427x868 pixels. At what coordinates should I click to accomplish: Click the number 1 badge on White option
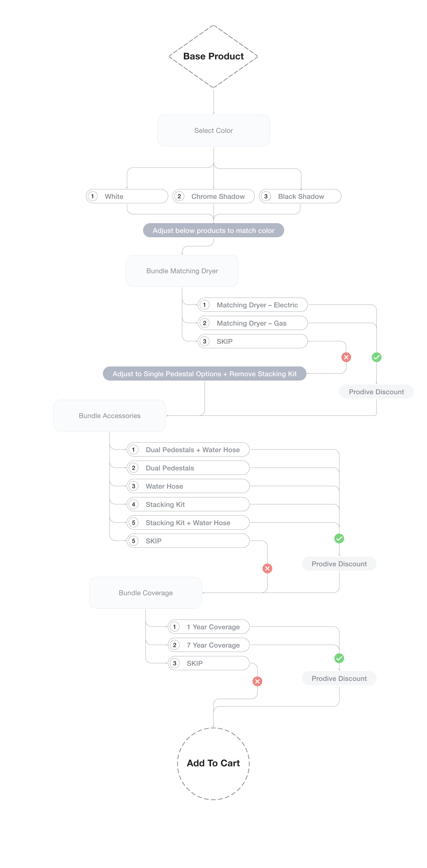(92, 196)
